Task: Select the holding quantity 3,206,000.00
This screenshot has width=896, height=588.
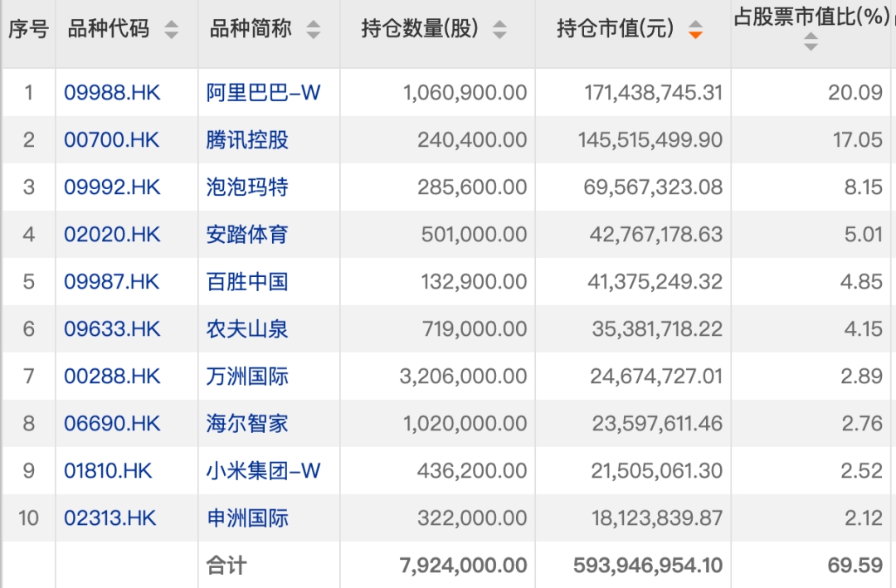Action: [464, 377]
